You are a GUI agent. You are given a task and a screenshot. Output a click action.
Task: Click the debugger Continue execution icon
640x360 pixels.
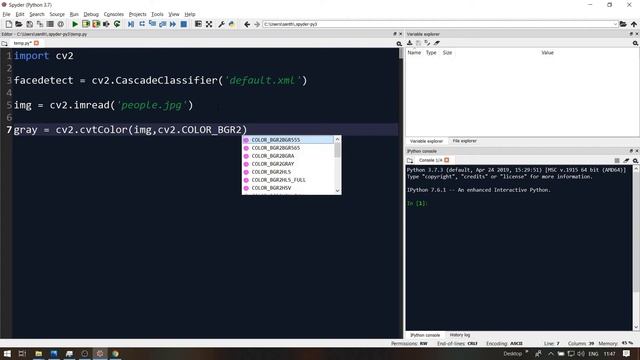(173, 24)
